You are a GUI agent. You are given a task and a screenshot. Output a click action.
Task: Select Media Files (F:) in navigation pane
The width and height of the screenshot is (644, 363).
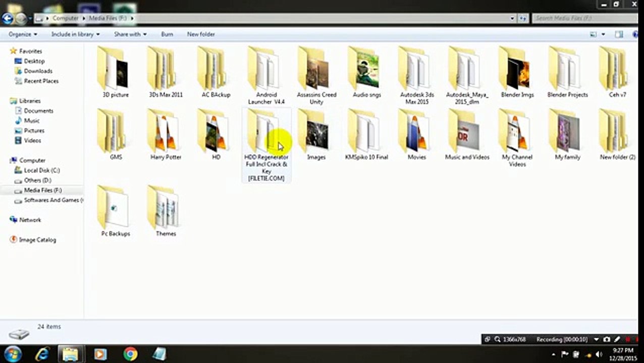[x=42, y=190]
